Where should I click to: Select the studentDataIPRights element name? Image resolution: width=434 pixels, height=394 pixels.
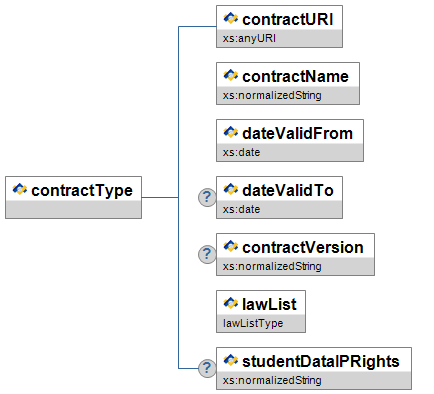click(x=321, y=362)
